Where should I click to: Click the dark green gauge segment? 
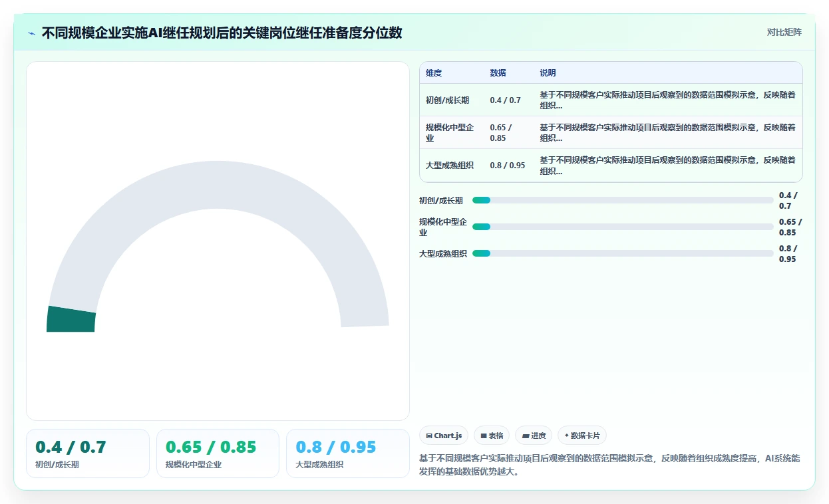[x=71, y=320]
